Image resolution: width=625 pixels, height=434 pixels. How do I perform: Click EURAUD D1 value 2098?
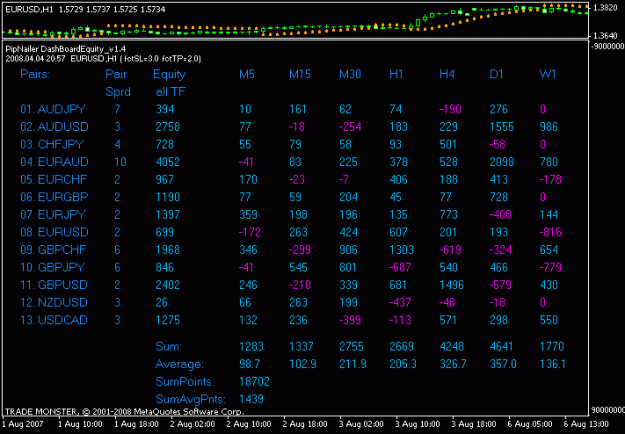click(501, 162)
